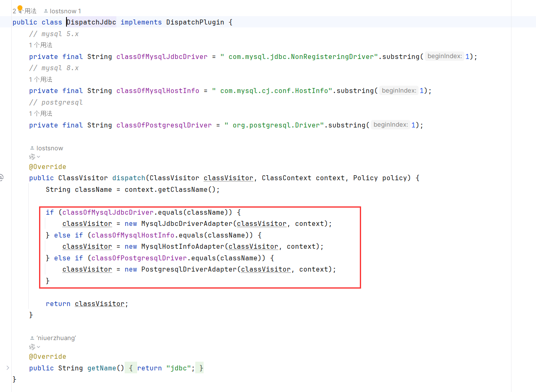Image resolution: width=536 pixels, height=392 pixels.
Task: Open the dropdown chevron above getName's @Override
Action: tap(39, 347)
